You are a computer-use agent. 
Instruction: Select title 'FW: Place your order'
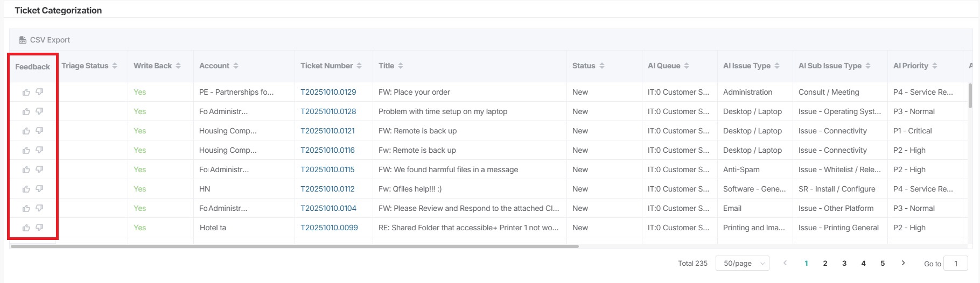[x=414, y=92]
